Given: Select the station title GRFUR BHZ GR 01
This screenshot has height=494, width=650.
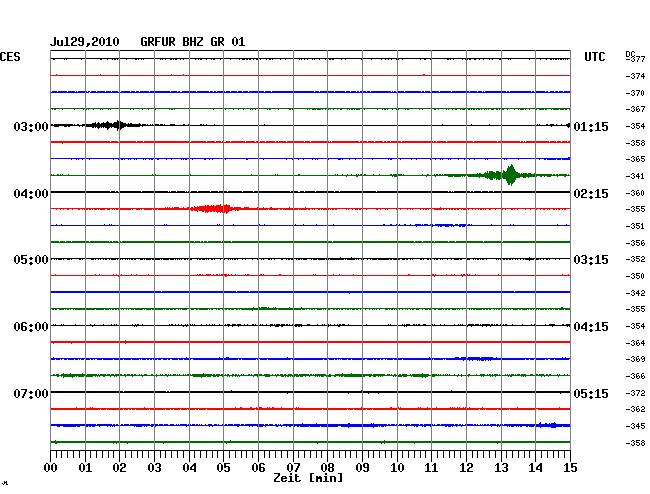Looking at the screenshot, I should 193,42.
